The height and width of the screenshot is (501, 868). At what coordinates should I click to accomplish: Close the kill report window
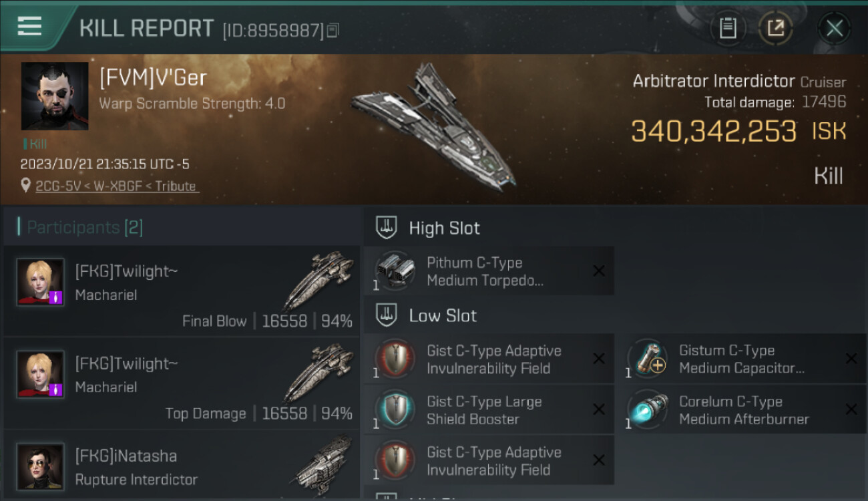point(834,28)
